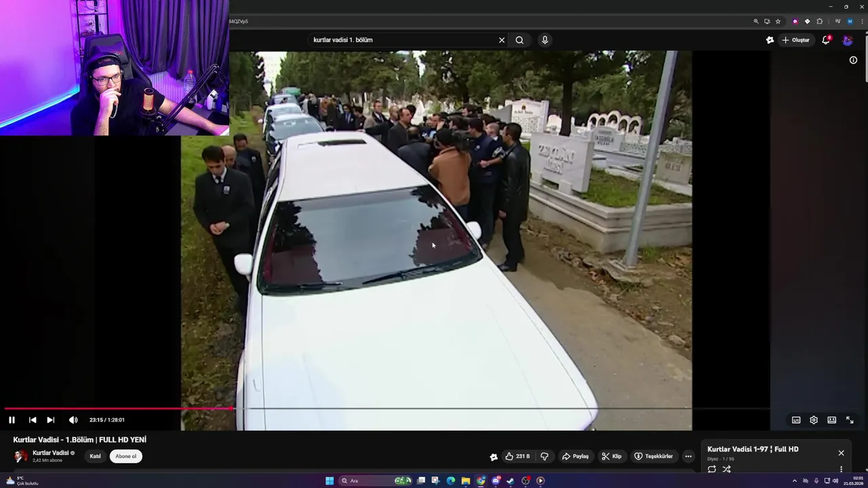Click sparkle icon left of like button
Viewport: 868px width, 488px height.
[x=494, y=457]
